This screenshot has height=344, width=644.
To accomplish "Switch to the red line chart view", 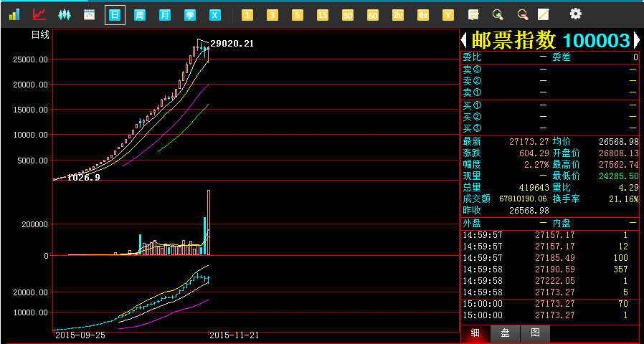I will pos(39,14).
